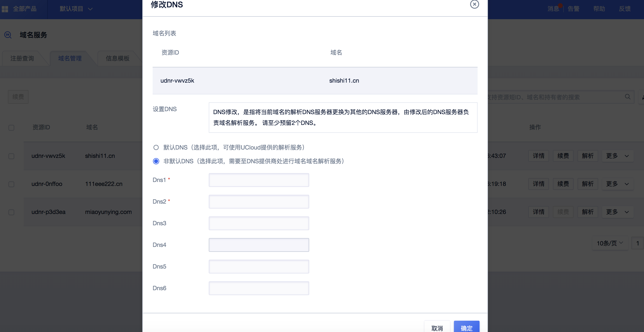Check the checkbox for udnr-0nffoo row
Viewport: 644px width, 332px height.
[x=11, y=184]
